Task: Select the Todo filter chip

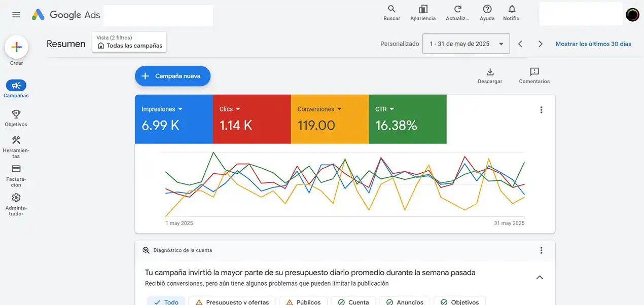Action: pos(166,302)
